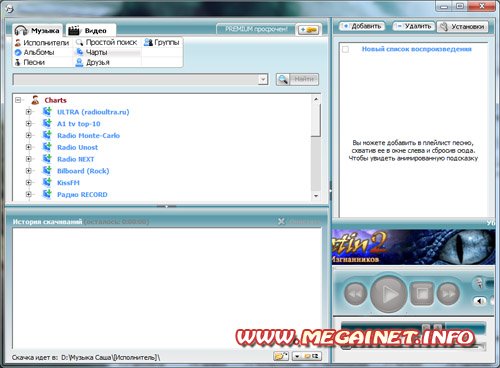
Task: Open the folder options dropdown at bottom
Action: (307, 356)
